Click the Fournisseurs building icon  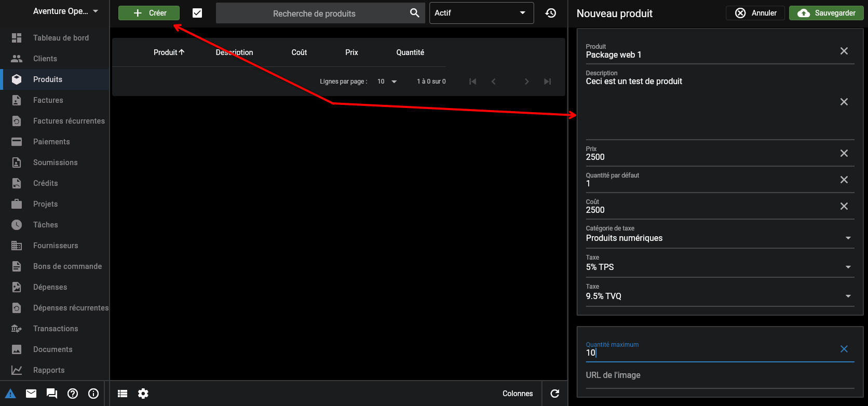pos(17,246)
